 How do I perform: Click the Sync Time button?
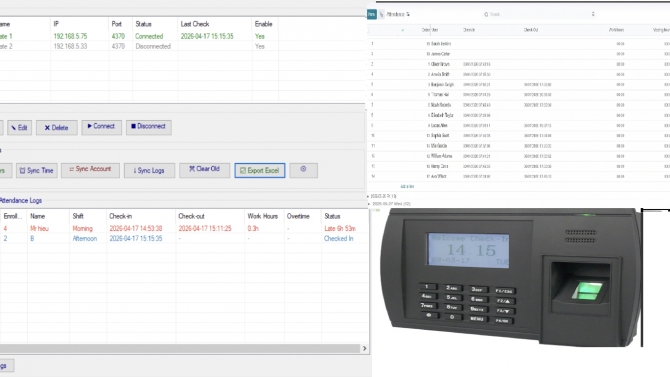pos(37,170)
